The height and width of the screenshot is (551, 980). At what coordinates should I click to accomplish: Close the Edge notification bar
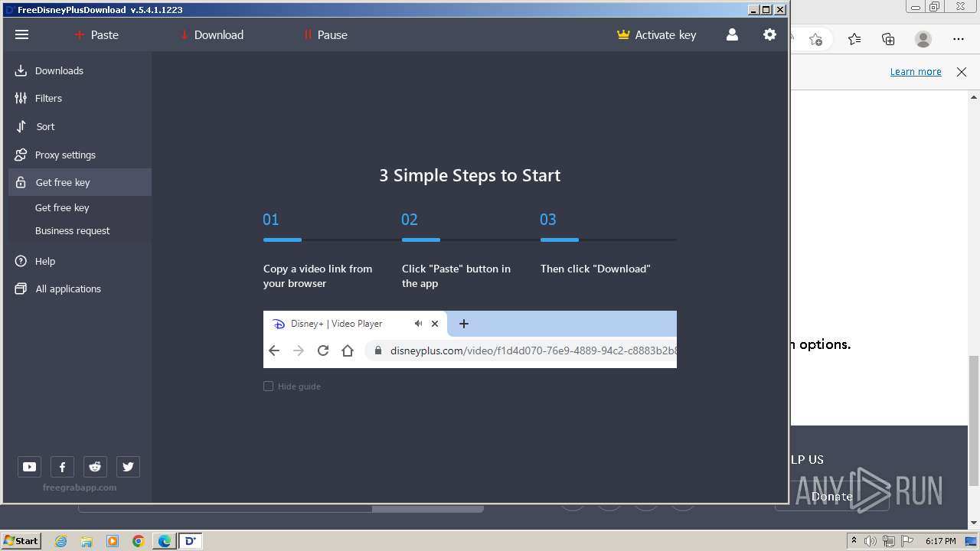(962, 71)
